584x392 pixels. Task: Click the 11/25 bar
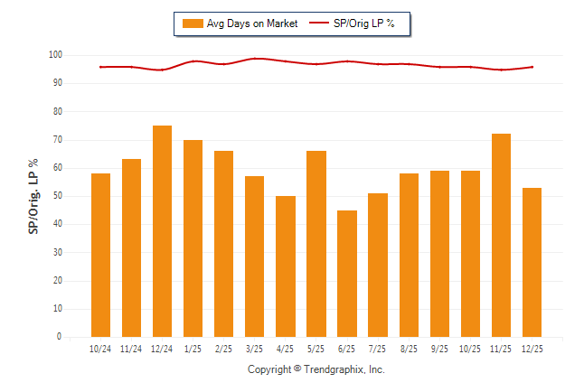pos(501,235)
